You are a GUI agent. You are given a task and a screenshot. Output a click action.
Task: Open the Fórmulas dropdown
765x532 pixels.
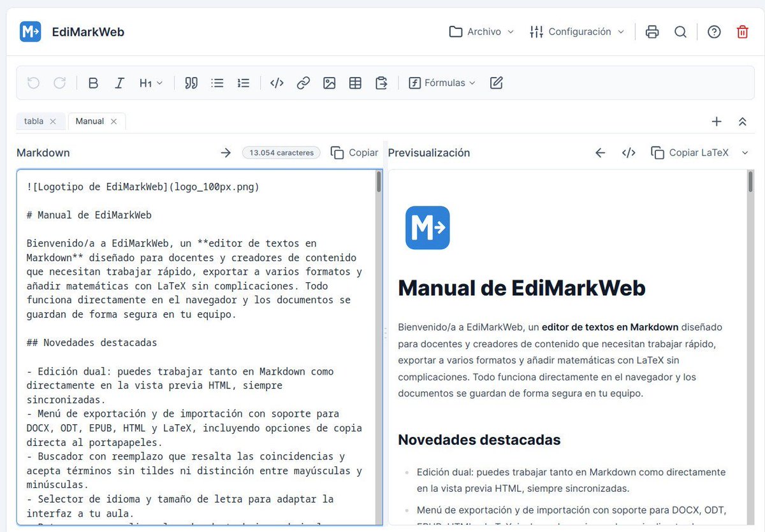tap(442, 83)
